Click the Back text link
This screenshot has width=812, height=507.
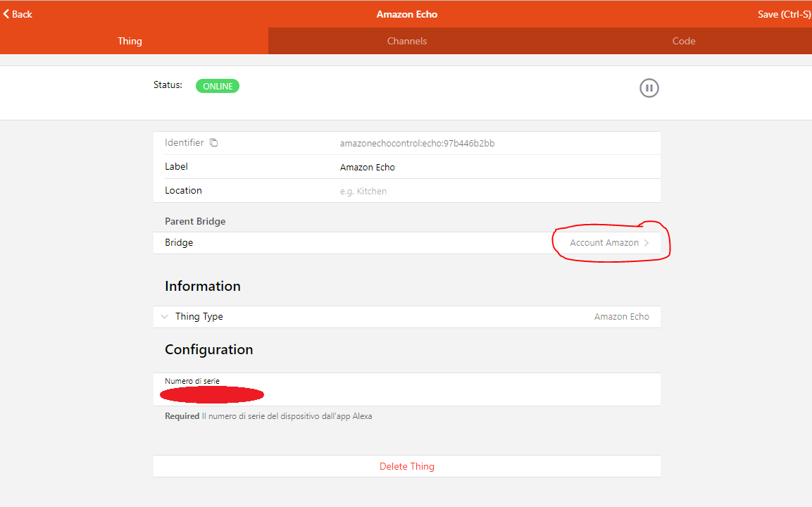(x=22, y=14)
